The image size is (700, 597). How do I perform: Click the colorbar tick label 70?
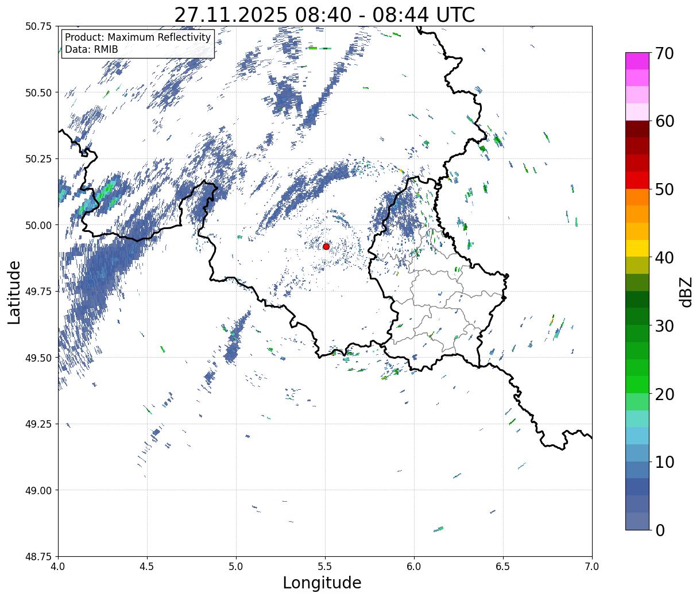click(x=665, y=53)
